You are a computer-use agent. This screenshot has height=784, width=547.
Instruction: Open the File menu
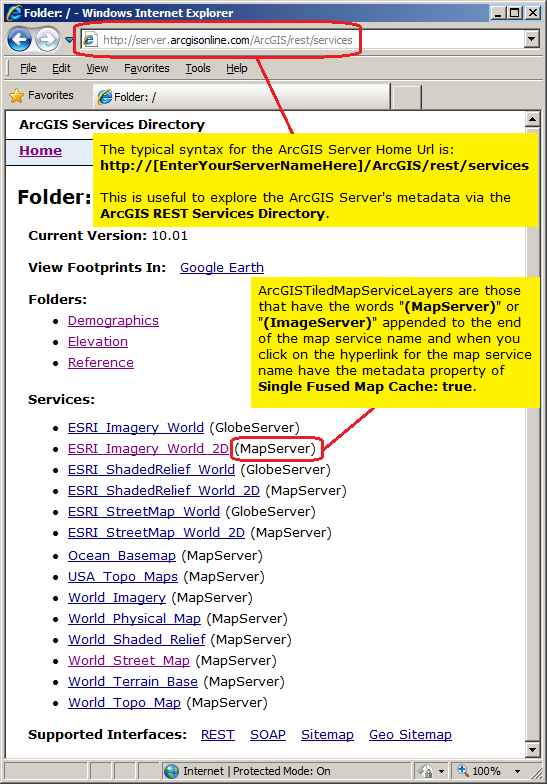[28, 68]
